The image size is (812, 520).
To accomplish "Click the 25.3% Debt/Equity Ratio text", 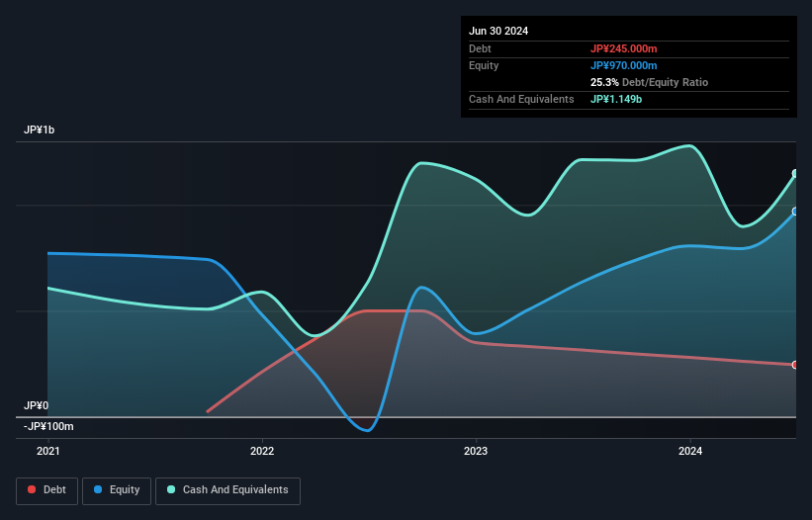I will pyautogui.click(x=649, y=82).
